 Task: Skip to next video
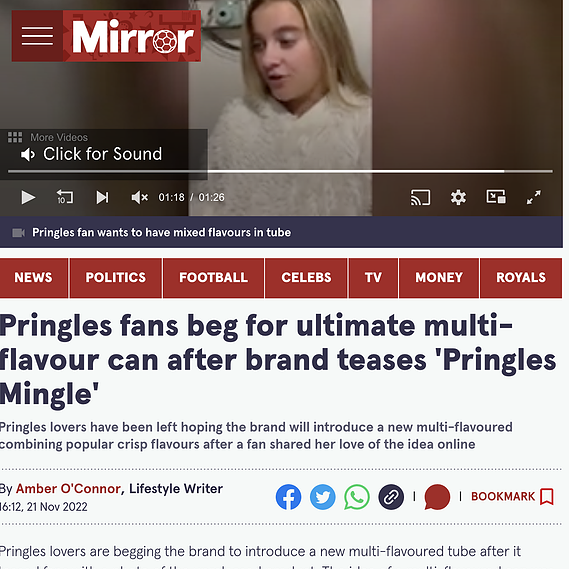pyautogui.click(x=102, y=198)
